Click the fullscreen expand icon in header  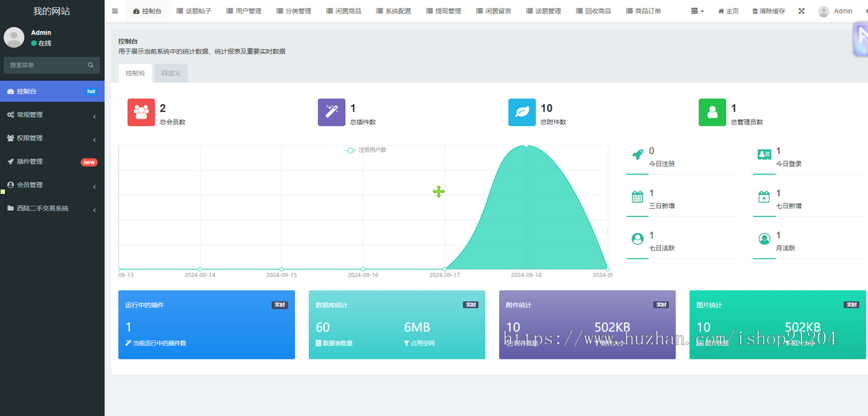(801, 11)
